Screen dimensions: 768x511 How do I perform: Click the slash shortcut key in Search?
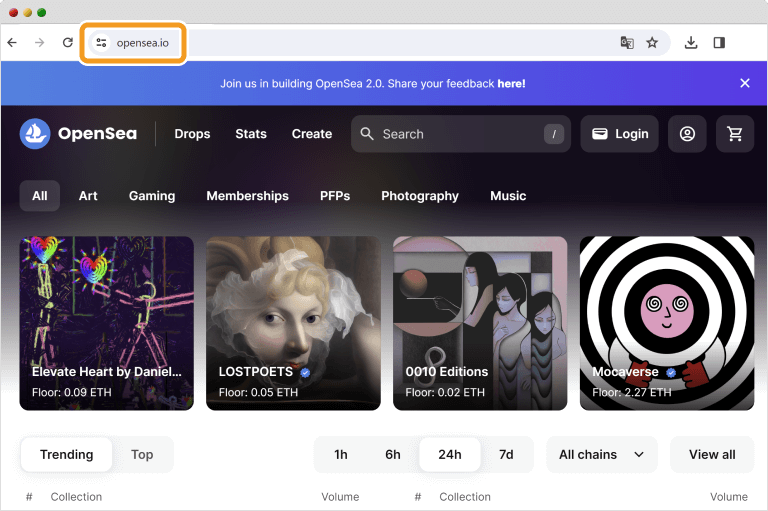click(x=554, y=134)
